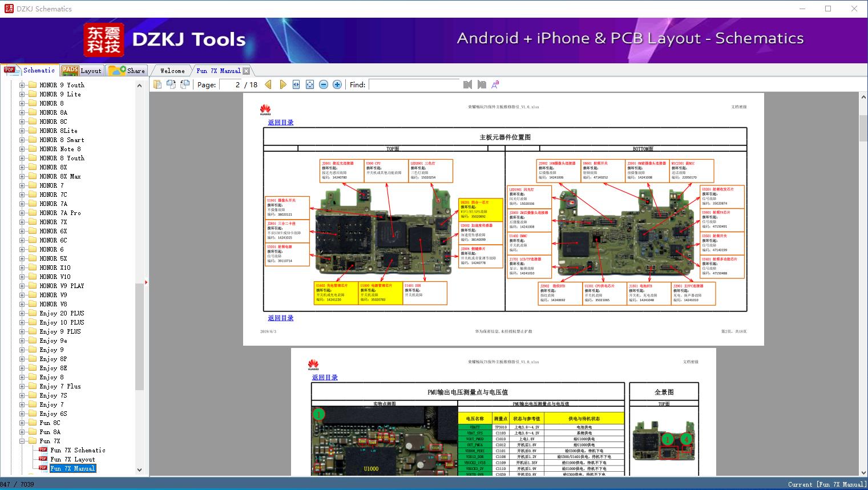Expand the HONOR 8 Smart folder
This screenshot has width=868, height=490.
point(22,140)
